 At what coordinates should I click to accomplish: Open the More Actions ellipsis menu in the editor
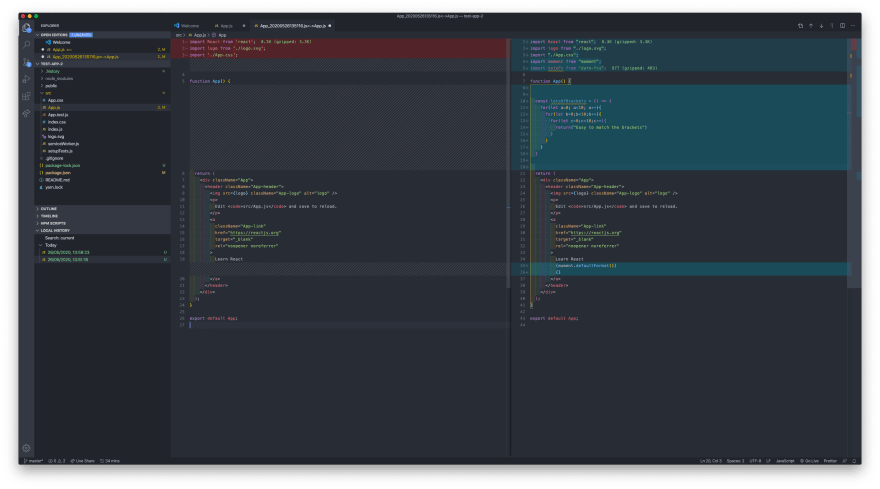(x=852, y=26)
